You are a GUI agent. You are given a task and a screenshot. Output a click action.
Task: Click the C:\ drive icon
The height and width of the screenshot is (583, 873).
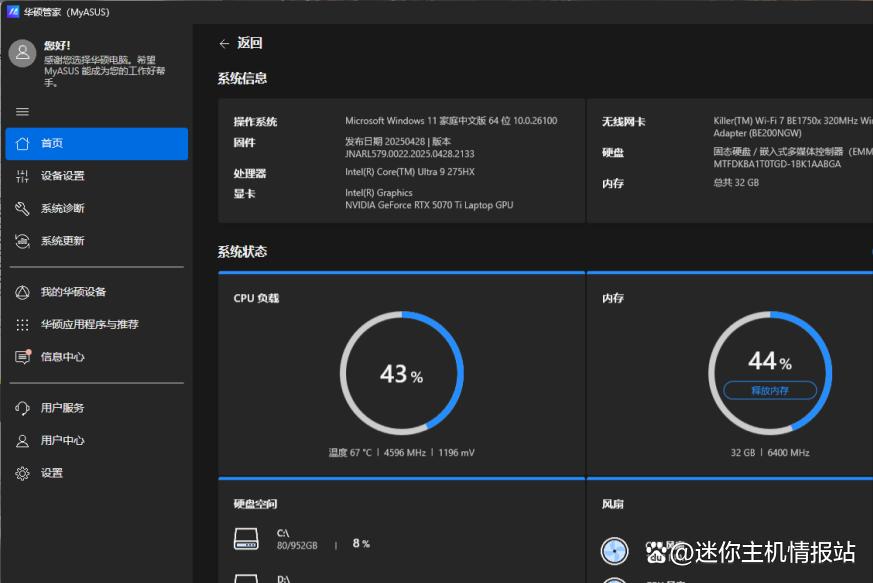pos(246,539)
